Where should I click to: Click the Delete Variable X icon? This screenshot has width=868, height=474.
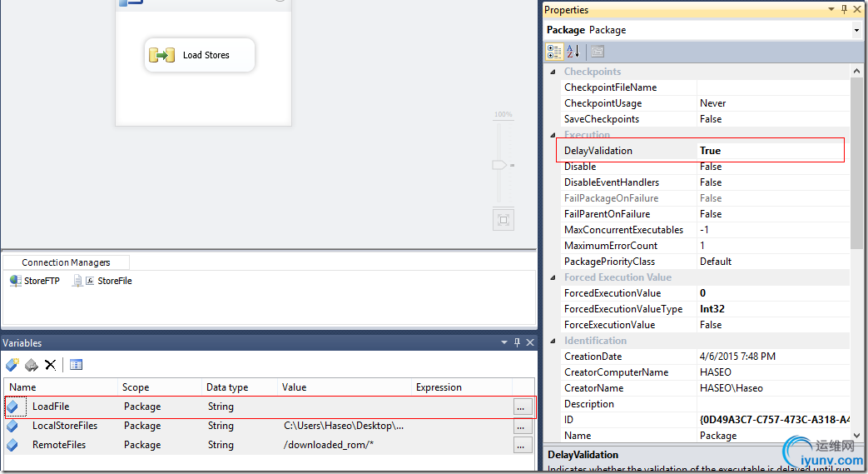click(x=51, y=365)
